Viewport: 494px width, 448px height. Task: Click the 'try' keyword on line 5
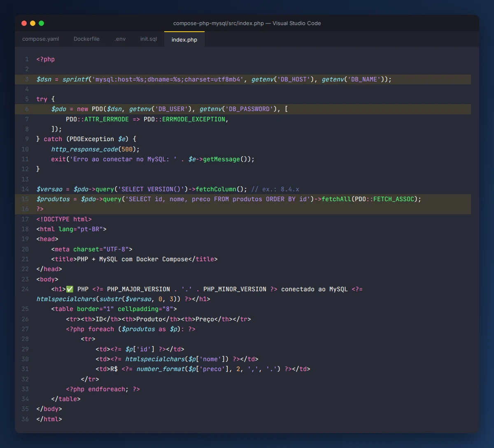42,99
